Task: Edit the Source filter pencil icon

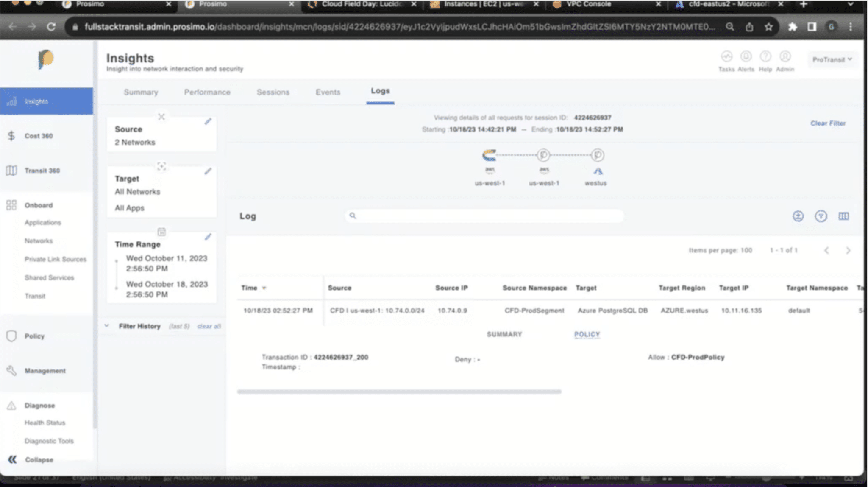Action: coord(208,122)
